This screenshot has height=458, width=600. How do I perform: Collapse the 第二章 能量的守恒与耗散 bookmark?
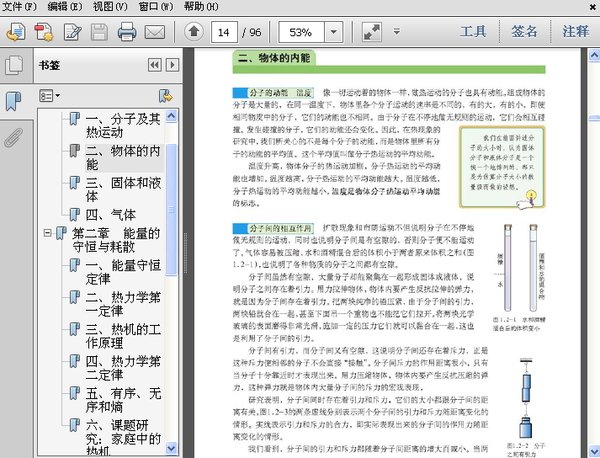tap(48, 234)
